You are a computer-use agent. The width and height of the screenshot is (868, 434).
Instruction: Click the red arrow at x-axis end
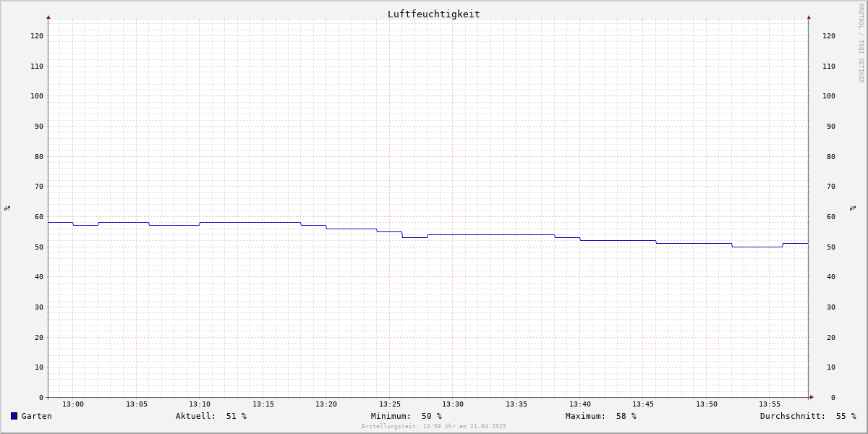point(812,397)
